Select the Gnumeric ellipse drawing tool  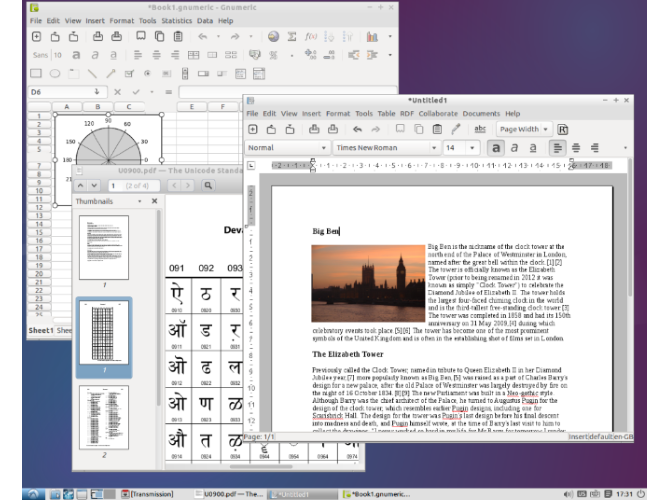(55, 74)
